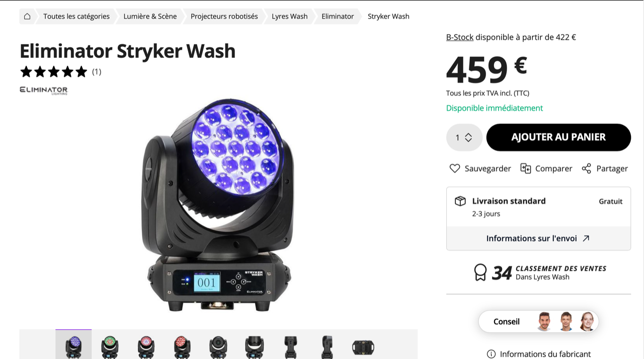Image resolution: width=644 pixels, height=359 pixels.
Task: Open shipping info arrow icon
Action: click(586, 238)
